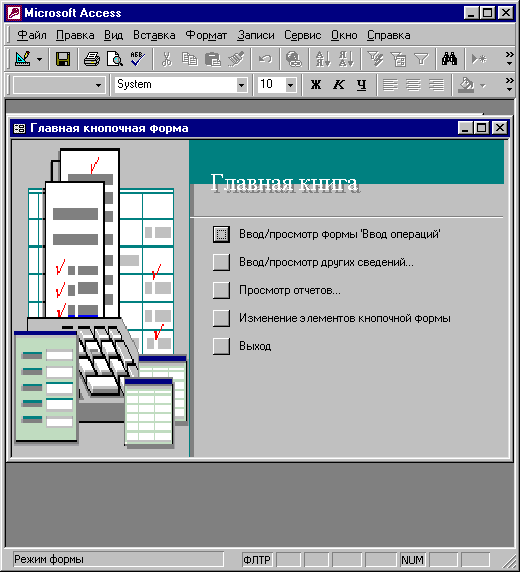Viewport: 520px width, 572px height.
Task: Click the Undo arrow icon
Action: coord(265,59)
